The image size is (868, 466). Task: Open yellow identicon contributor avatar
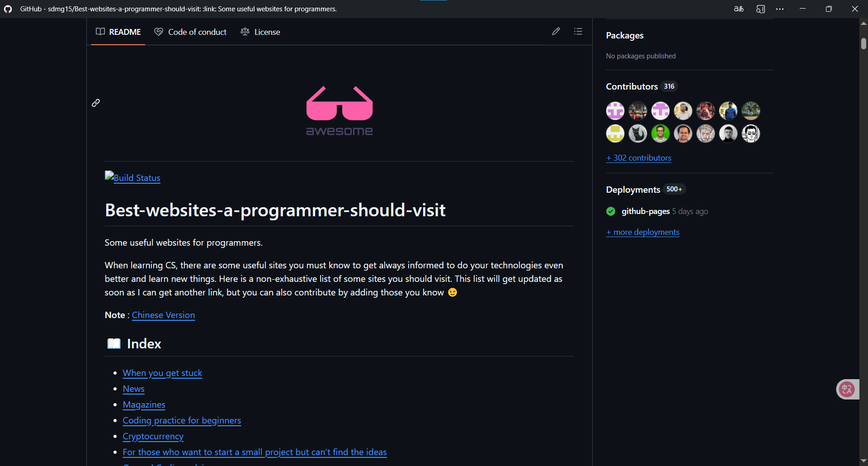click(615, 133)
